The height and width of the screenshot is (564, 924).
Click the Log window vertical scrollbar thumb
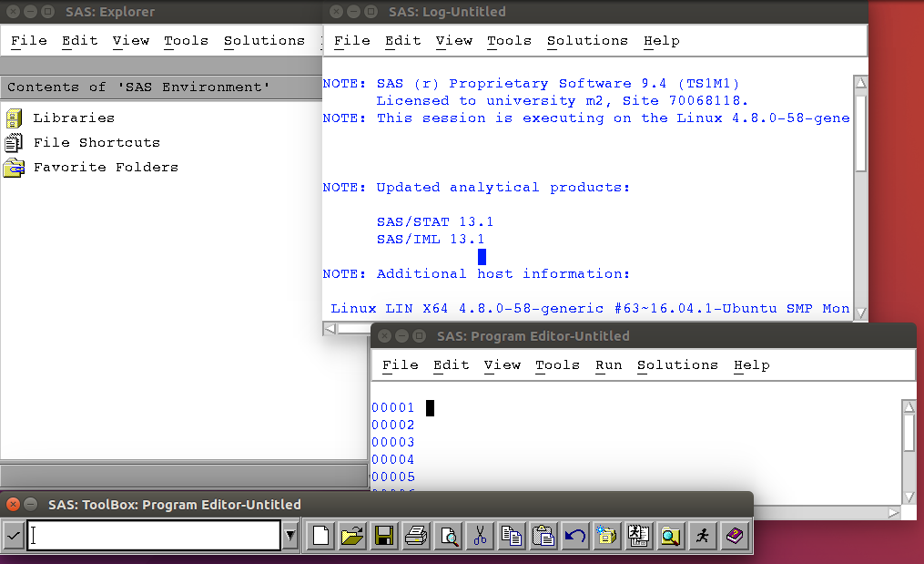click(x=861, y=132)
